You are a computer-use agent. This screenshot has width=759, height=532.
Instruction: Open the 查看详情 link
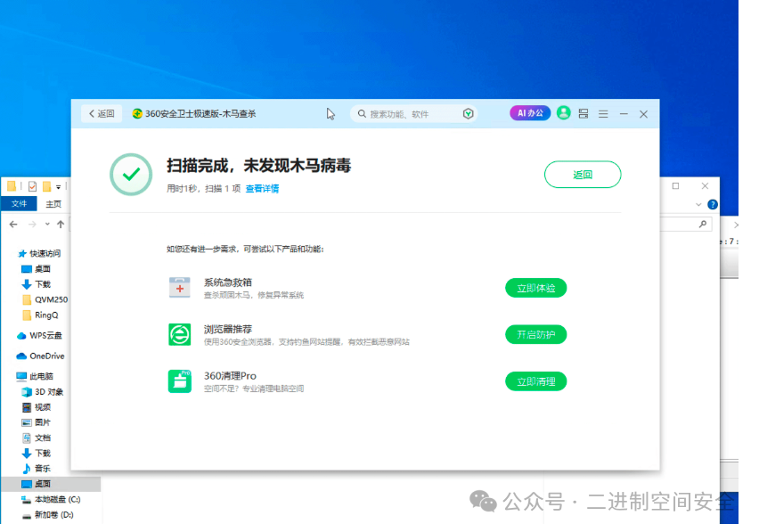[263, 188]
